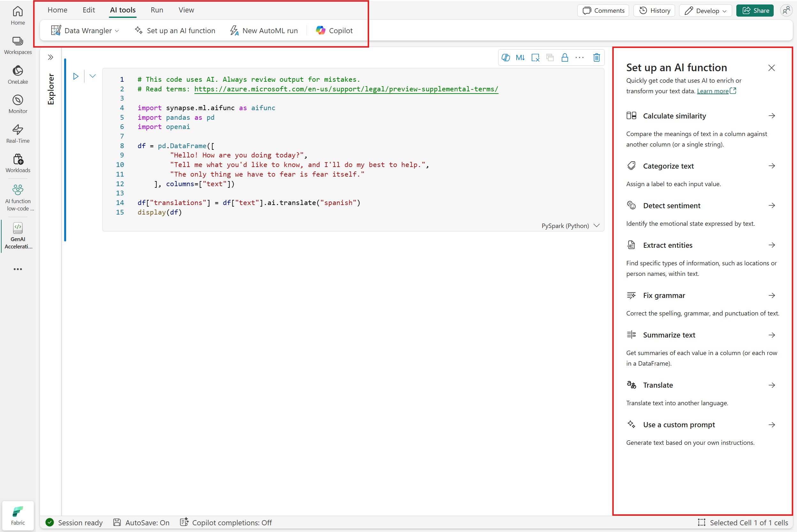This screenshot has height=532, width=797.
Task: Open the View tab
Action: click(186, 10)
